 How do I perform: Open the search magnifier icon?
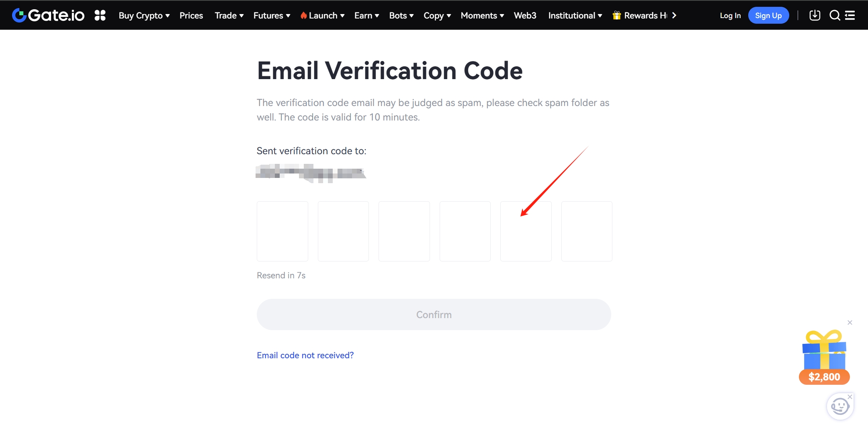(835, 15)
